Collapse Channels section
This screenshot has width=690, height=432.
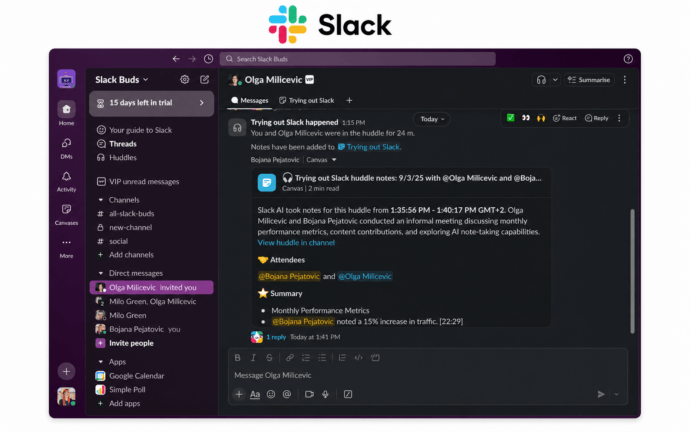pyautogui.click(x=101, y=200)
